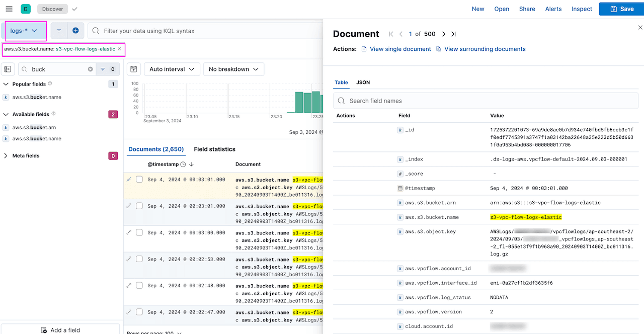Open the Auto interval dropdown
644x334 pixels.
tap(172, 68)
